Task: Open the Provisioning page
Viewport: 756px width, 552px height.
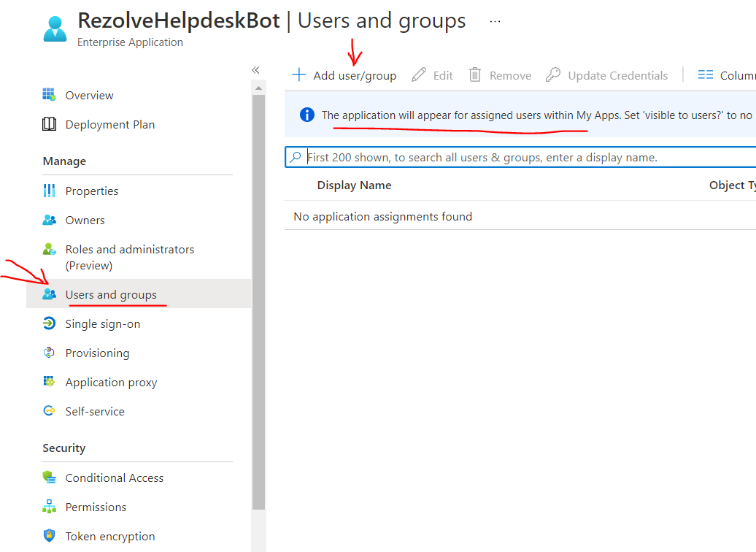Action: (97, 353)
